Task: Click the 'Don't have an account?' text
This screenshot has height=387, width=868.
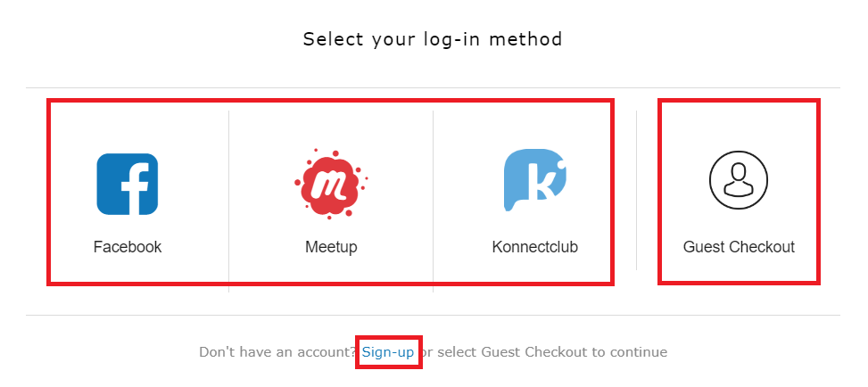Action: [x=278, y=352]
